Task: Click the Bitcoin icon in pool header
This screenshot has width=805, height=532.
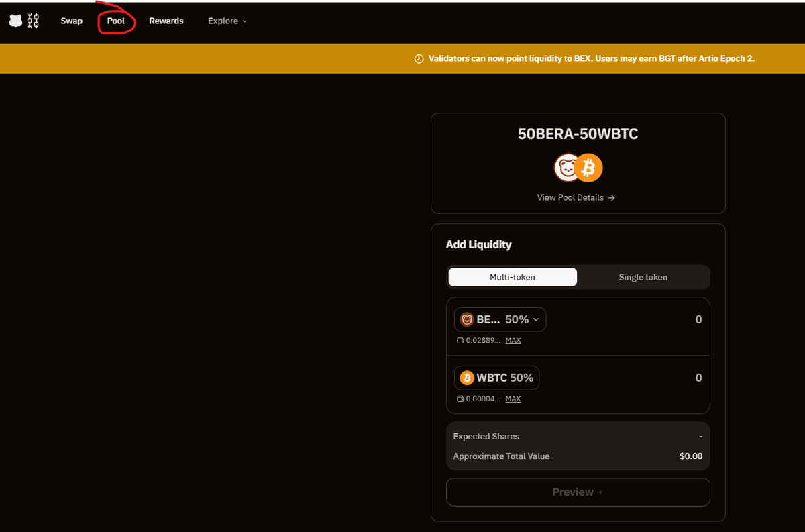Action: pos(588,168)
